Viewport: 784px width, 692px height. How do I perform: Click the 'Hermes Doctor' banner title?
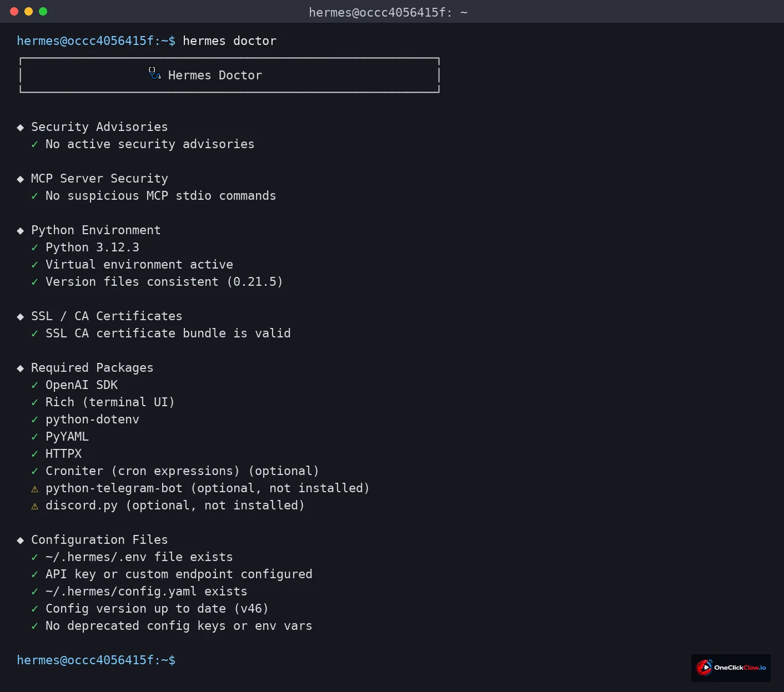[215, 75]
